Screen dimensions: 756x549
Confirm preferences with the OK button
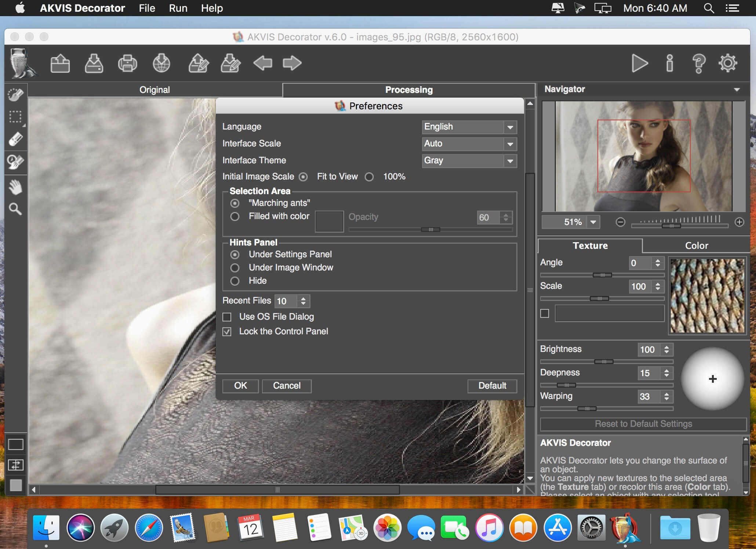pyautogui.click(x=240, y=386)
